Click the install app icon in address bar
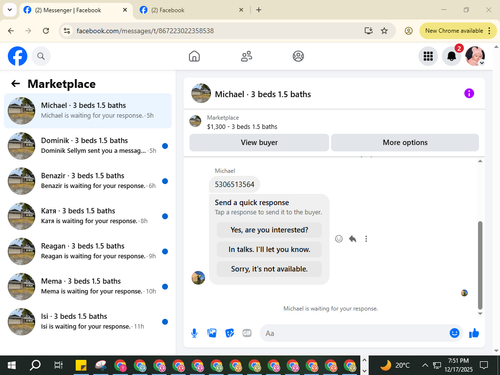The width and height of the screenshot is (500, 375). coord(368,31)
